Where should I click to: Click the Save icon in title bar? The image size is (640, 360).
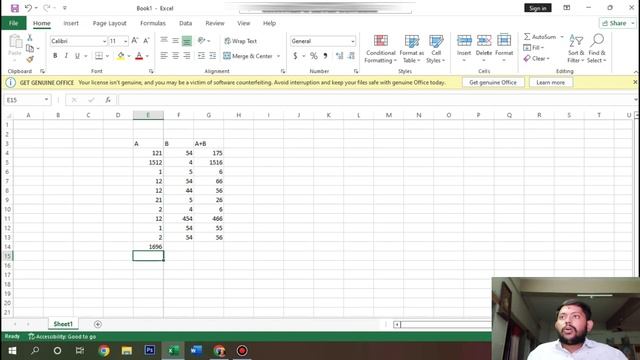click(x=15, y=8)
